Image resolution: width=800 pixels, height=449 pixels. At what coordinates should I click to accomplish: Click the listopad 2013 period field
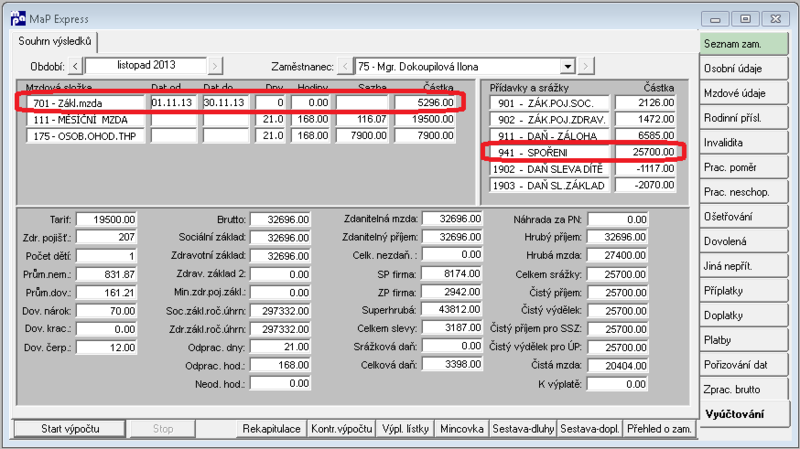click(146, 65)
